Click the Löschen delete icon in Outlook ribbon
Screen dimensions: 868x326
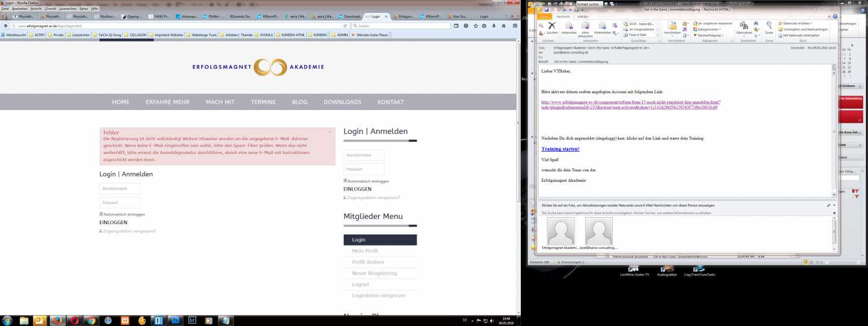pyautogui.click(x=551, y=27)
